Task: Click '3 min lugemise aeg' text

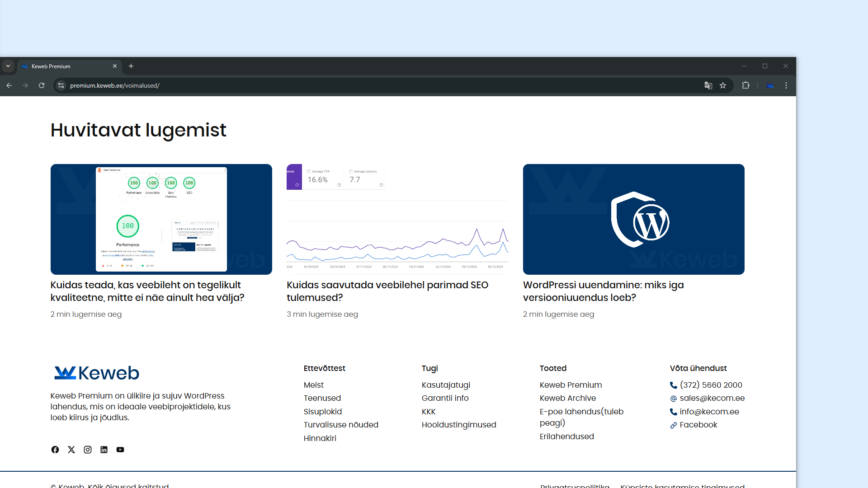Action: click(322, 314)
